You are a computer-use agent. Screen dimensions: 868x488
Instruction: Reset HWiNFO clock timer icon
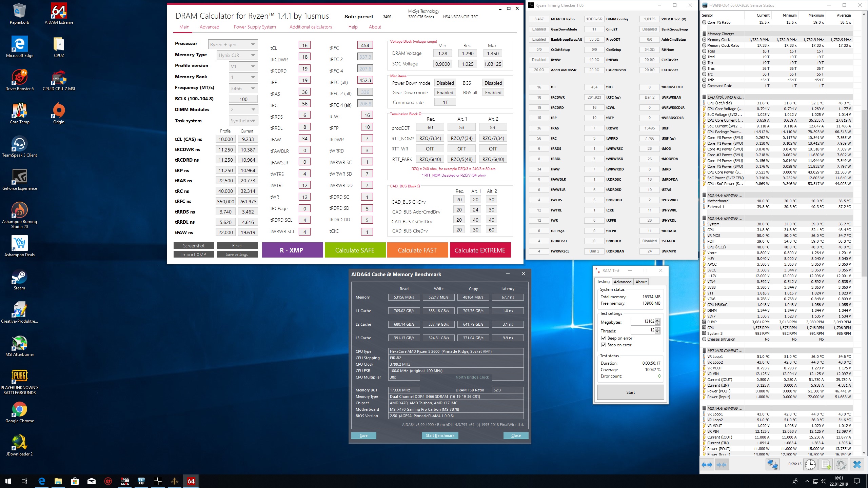coord(810,465)
